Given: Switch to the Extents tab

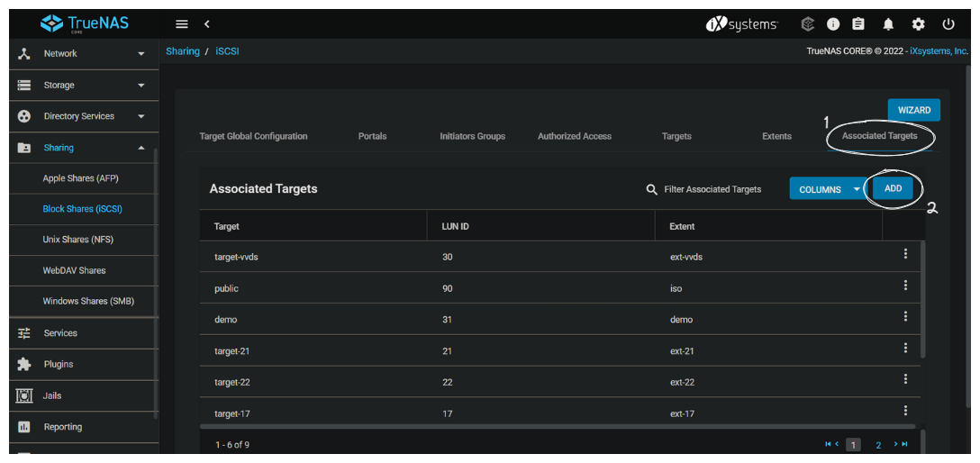Looking at the screenshot, I should click(x=776, y=136).
